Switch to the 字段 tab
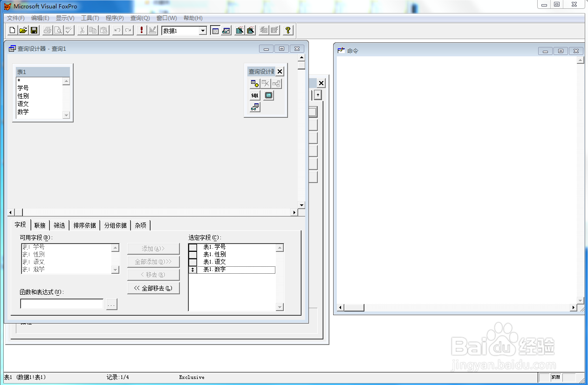This screenshot has height=385, width=588. tap(21, 224)
